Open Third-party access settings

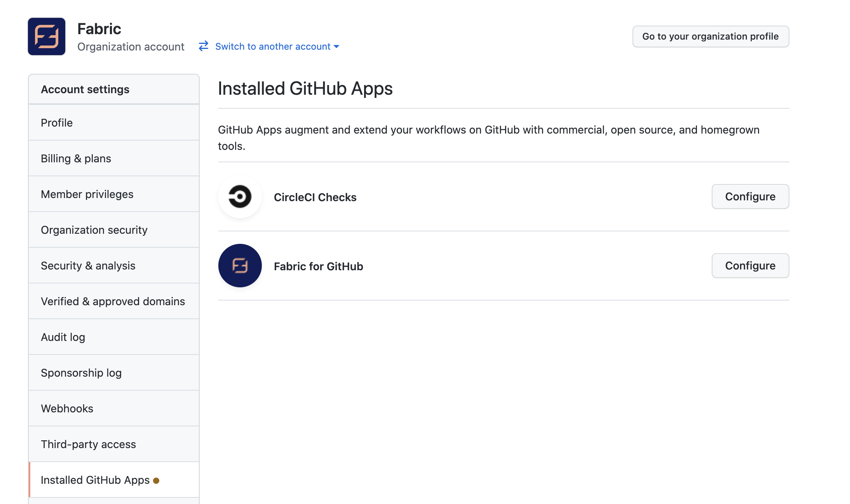[114, 444]
